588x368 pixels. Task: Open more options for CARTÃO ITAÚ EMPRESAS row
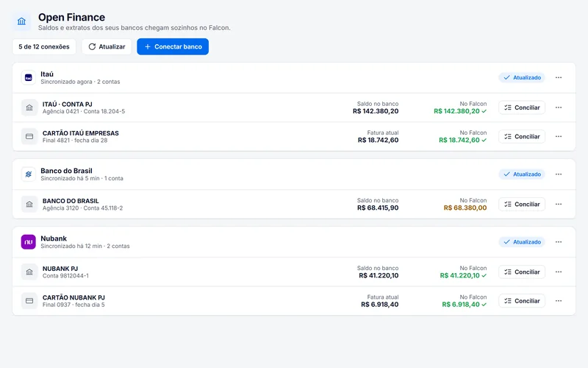coord(559,136)
